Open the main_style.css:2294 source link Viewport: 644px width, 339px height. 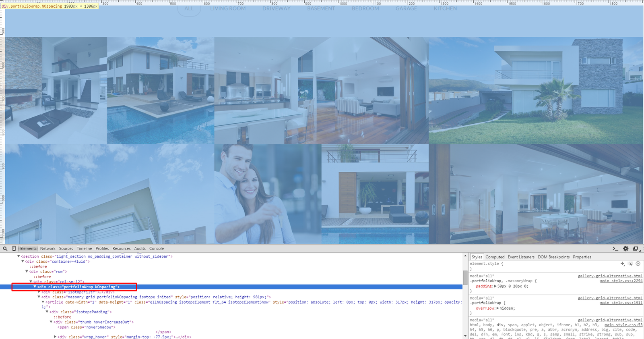pos(621,281)
